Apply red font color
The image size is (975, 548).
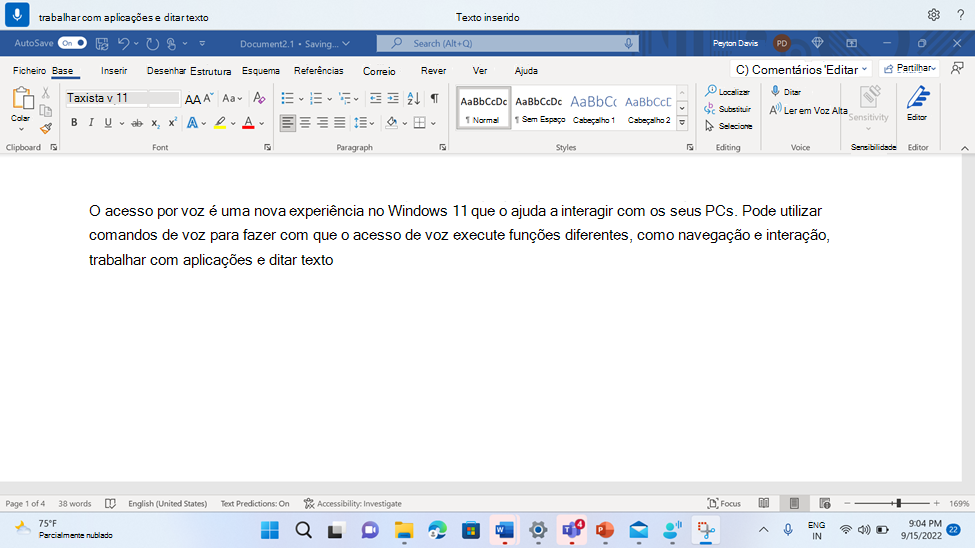(x=248, y=123)
